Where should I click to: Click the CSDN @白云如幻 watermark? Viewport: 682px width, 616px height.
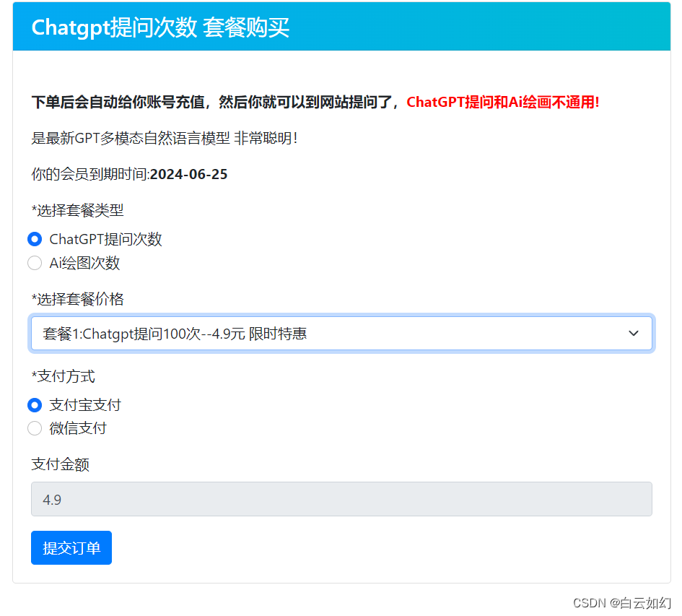tap(622, 603)
